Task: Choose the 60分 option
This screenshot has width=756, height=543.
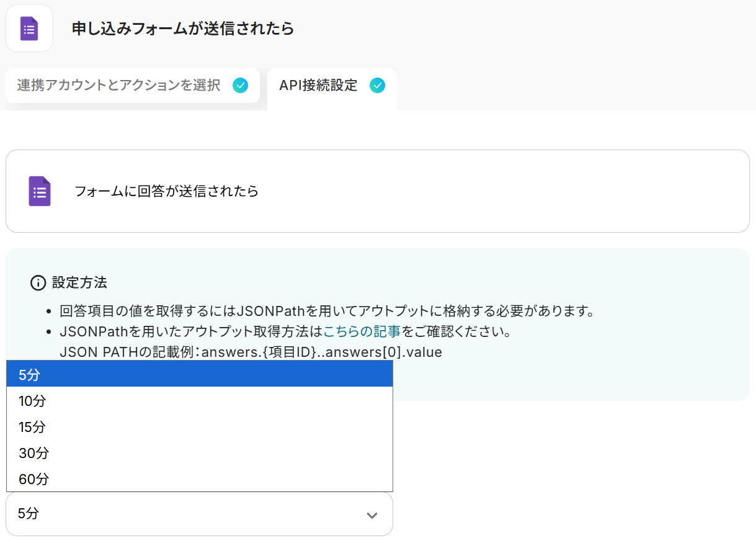Action: (x=199, y=479)
